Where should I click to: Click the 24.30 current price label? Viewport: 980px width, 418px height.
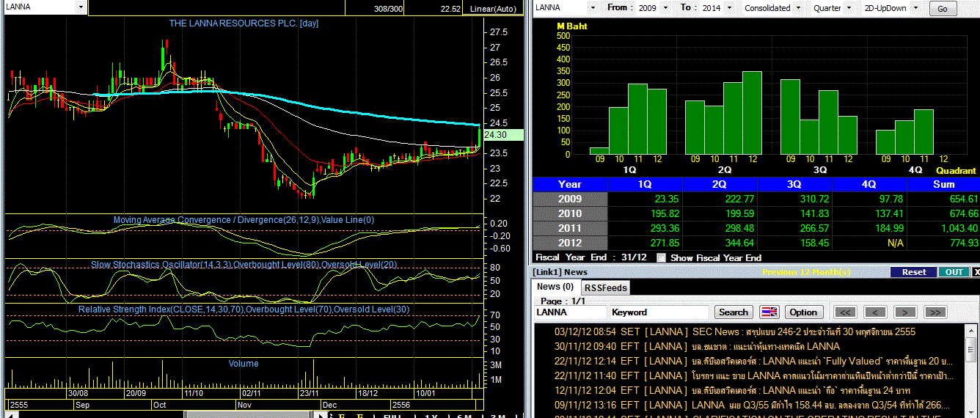pyautogui.click(x=504, y=135)
